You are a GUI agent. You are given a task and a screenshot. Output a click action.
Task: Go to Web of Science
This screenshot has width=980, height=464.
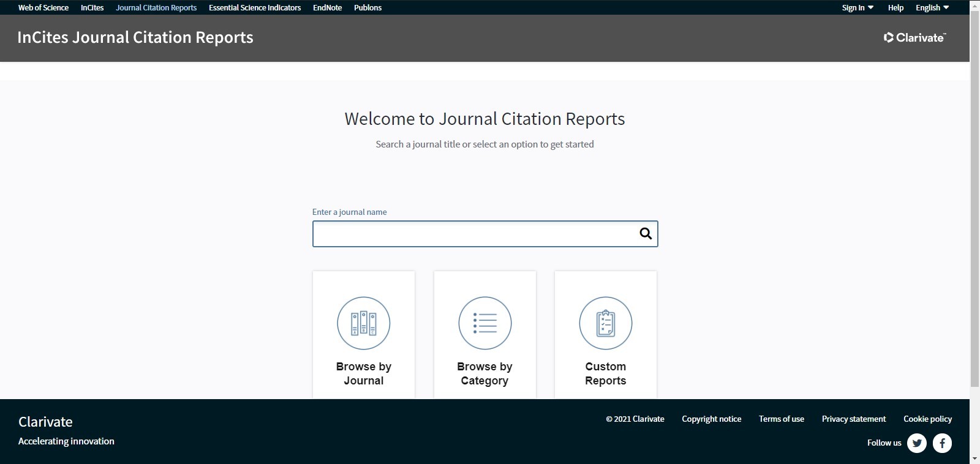point(43,7)
